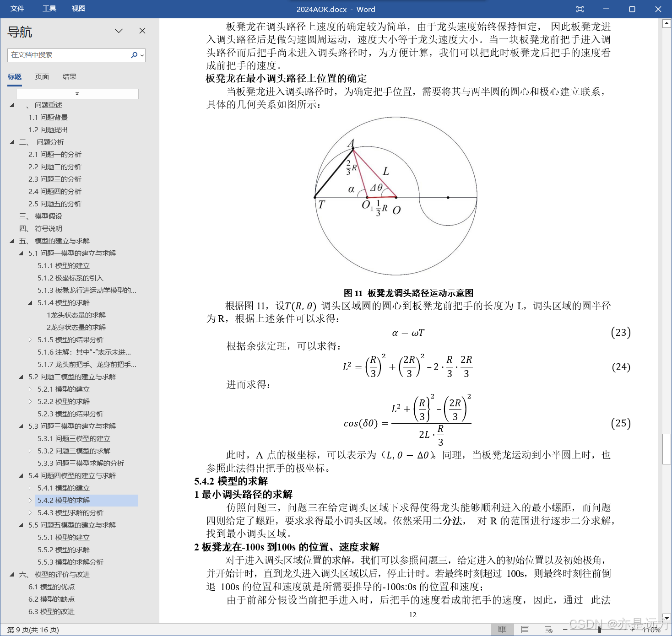This screenshot has height=636, width=672.
Task: Expand the 5.4.1 模型的建立 heading
Action: (x=30, y=488)
